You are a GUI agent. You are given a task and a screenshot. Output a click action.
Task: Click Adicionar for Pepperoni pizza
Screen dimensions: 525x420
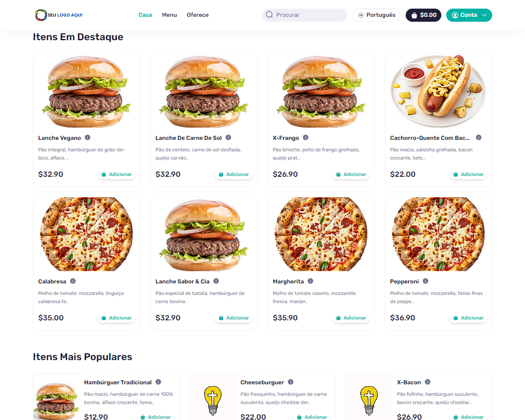coord(468,318)
